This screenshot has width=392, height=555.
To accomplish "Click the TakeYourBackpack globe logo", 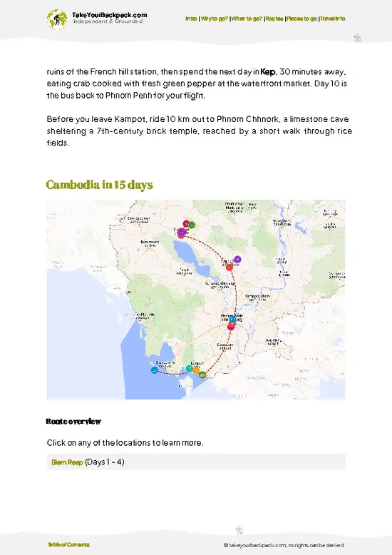I will click(x=56, y=19).
